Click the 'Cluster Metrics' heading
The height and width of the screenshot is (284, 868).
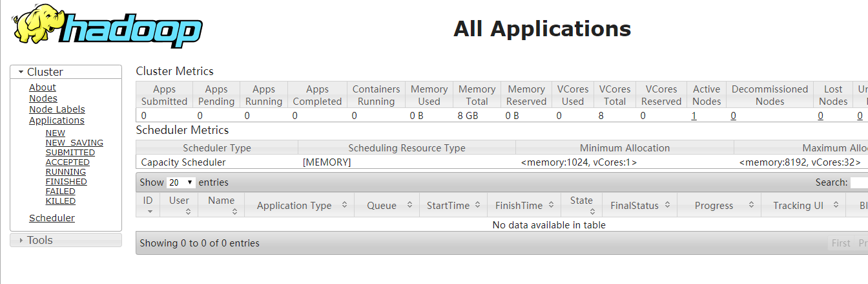pyautogui.click(x=174, y=71)
